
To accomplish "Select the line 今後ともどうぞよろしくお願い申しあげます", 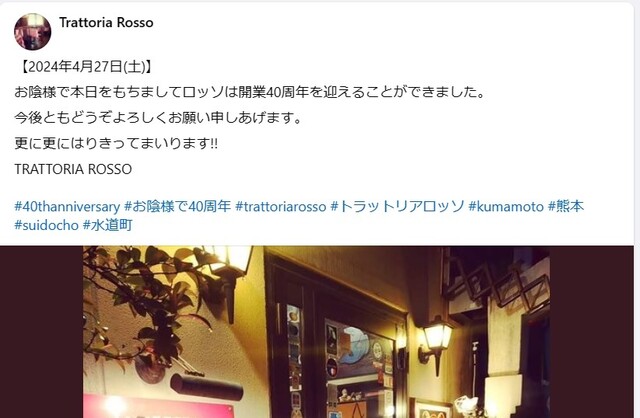I will tap(158, 118).
